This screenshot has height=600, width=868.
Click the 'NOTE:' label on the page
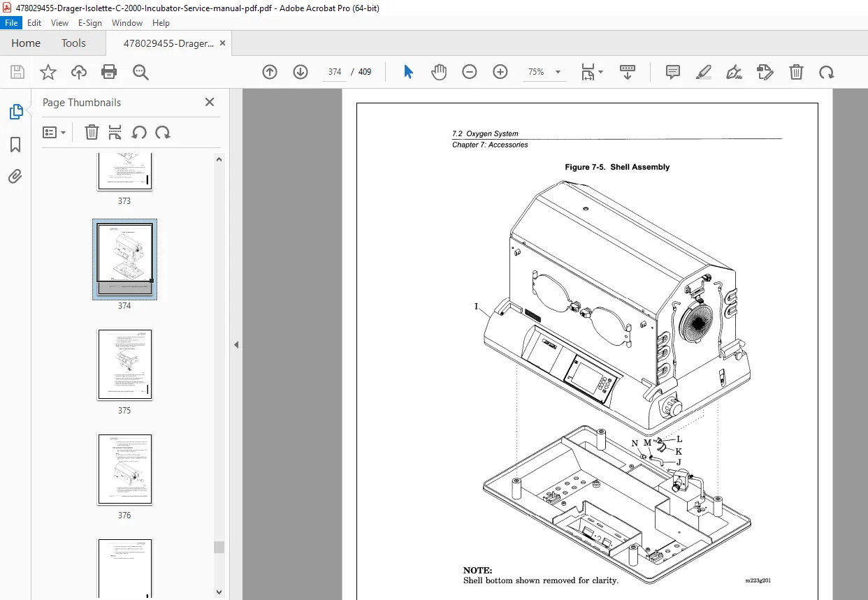(477, 571)
